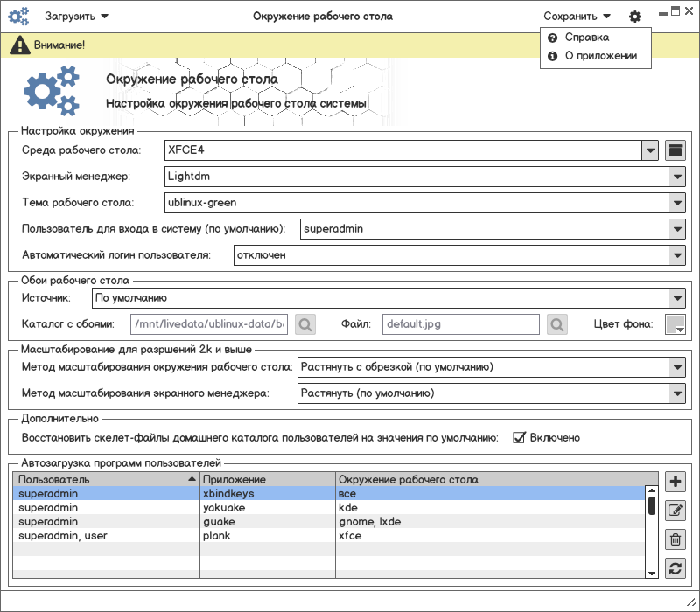Expand the display manager Lightdm dropdown
The width and height of the screenshot is (700, 612).
pos(676,177)
